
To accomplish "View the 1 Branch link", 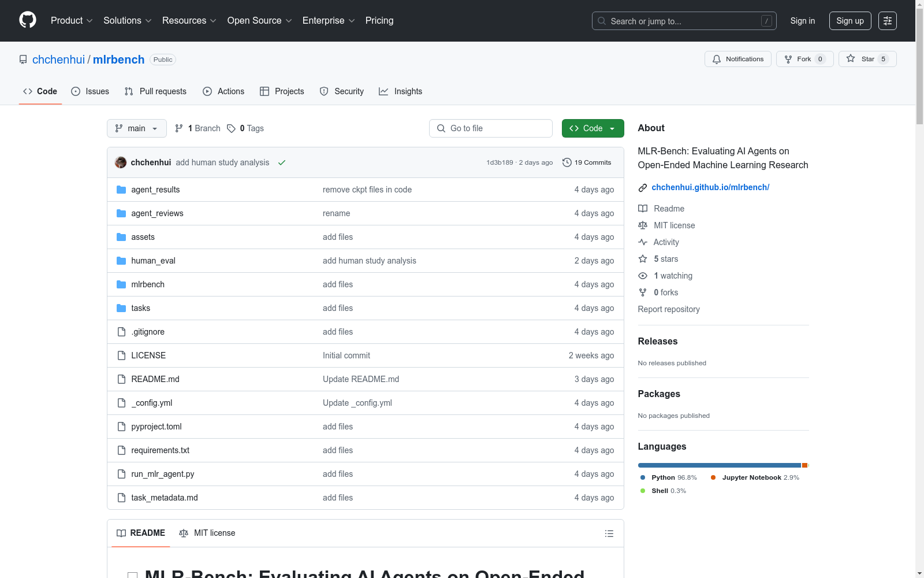I will (198, 128).
